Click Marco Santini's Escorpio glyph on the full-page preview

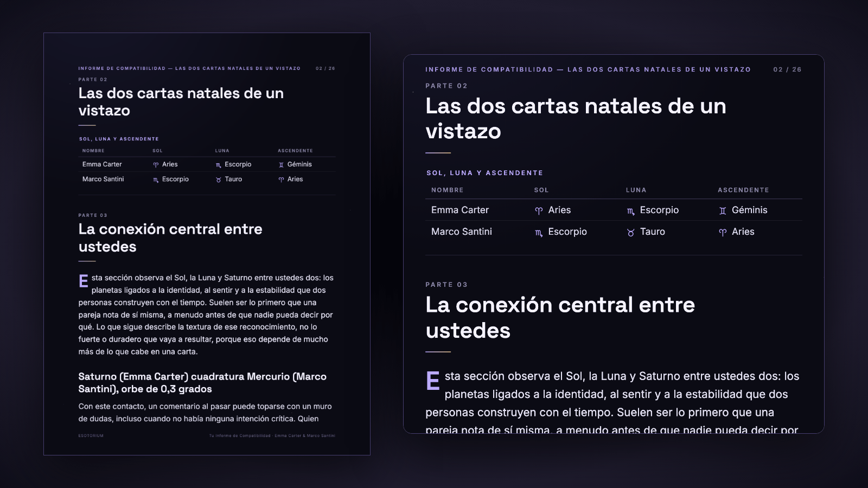click(x=156, y=179)
